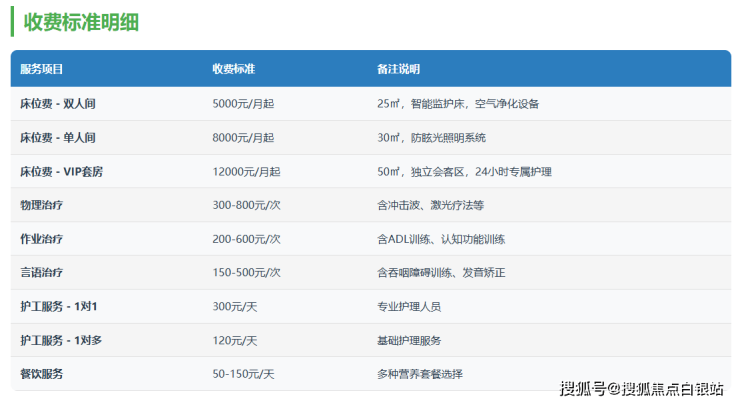Select the 服务项目 column header

(x=42, y=69)
